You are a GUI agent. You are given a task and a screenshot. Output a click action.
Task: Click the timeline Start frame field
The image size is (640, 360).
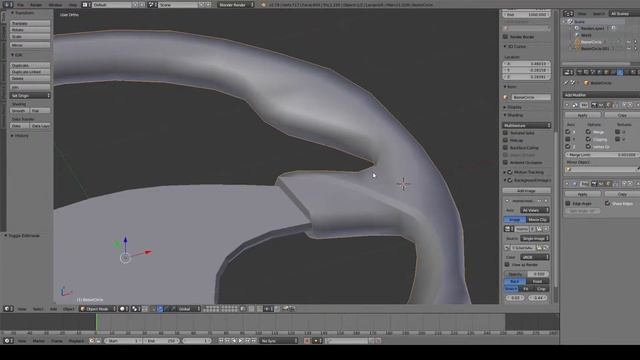pyautogui.click(x=122, y=341)
